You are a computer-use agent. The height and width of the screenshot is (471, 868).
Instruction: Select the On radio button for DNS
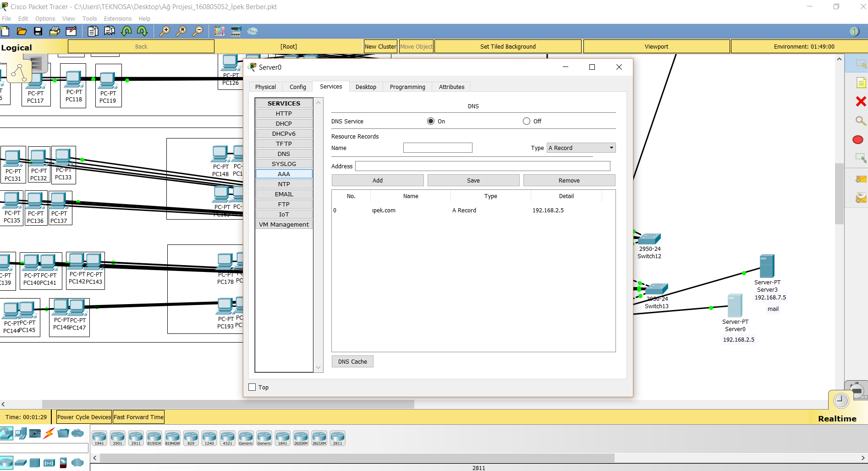tap(430, 121)
